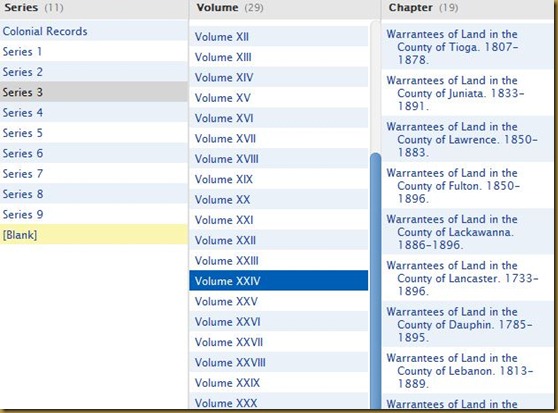The width and height of the screenshot is (558, 413).
Task: Select Series 4
Action: coord(94,112)
